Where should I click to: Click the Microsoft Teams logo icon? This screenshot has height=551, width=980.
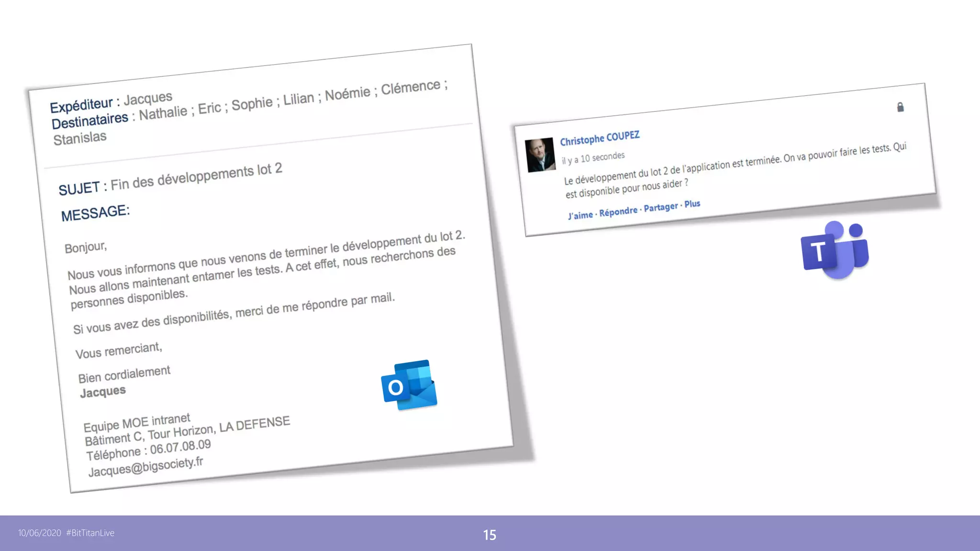point(835,250)
